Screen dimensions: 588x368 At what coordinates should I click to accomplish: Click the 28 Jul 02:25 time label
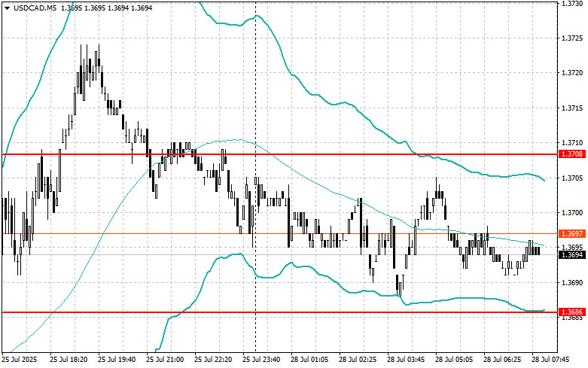click(x=358, y=360)
